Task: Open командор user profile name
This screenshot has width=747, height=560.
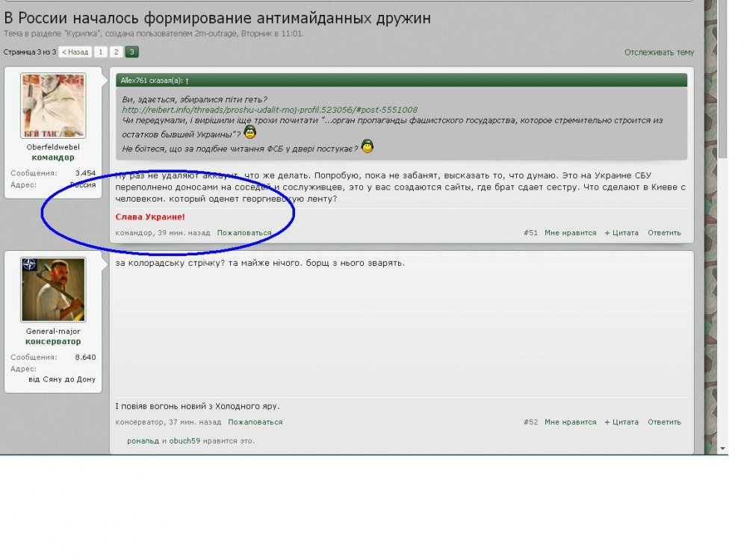Action: 53,157
